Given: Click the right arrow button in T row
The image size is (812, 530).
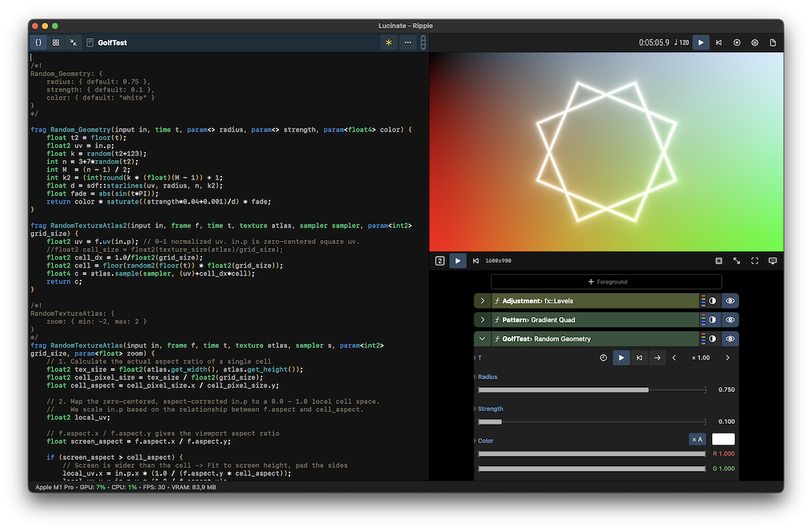Looking at the screenshot, I should (x=657, y=357).
